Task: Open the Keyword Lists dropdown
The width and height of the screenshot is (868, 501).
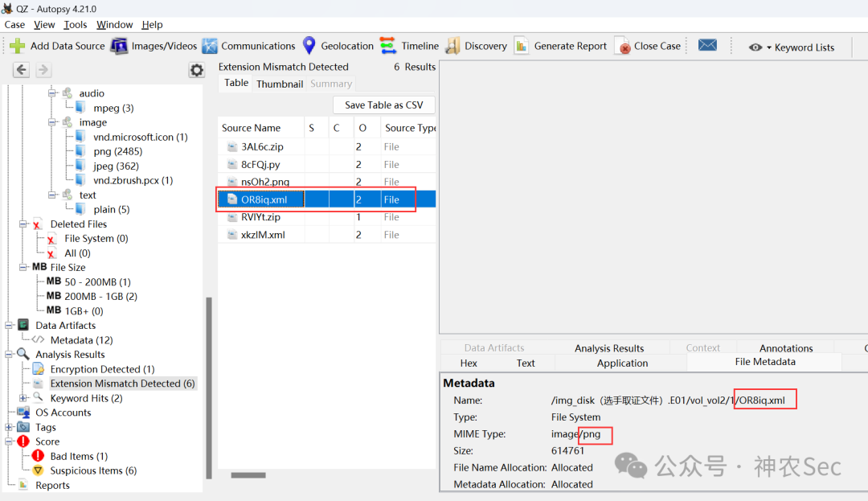Action: 792,47
